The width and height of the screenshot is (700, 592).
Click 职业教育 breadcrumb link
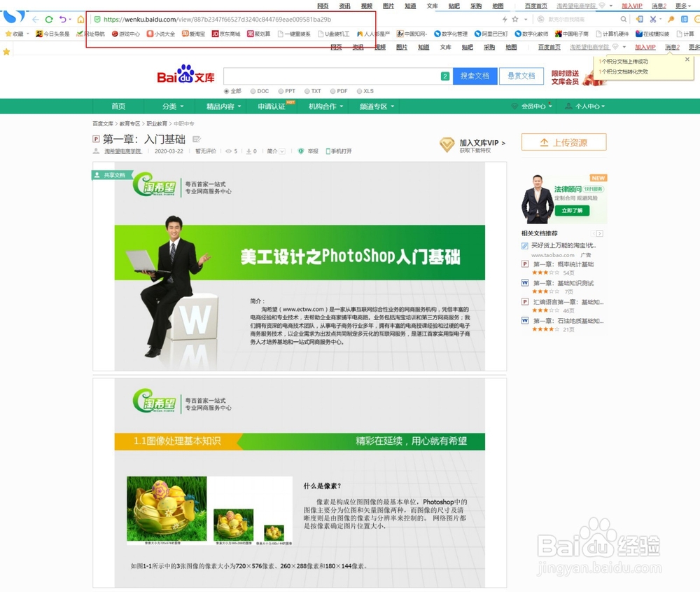(157, 123)
